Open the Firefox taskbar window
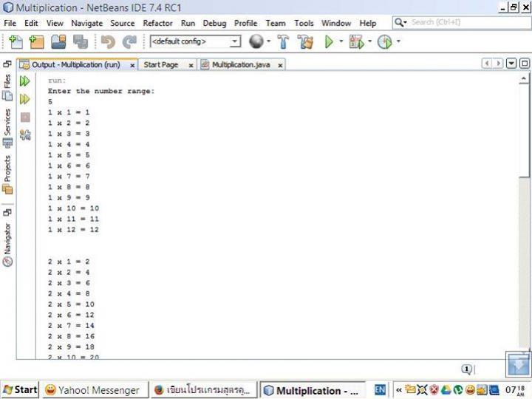 point(204,389)
